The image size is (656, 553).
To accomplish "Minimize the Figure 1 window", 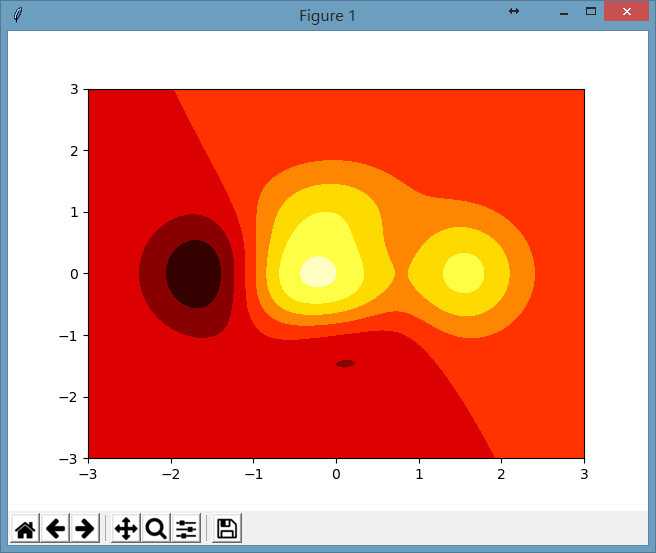I will [x=564, y=13].
